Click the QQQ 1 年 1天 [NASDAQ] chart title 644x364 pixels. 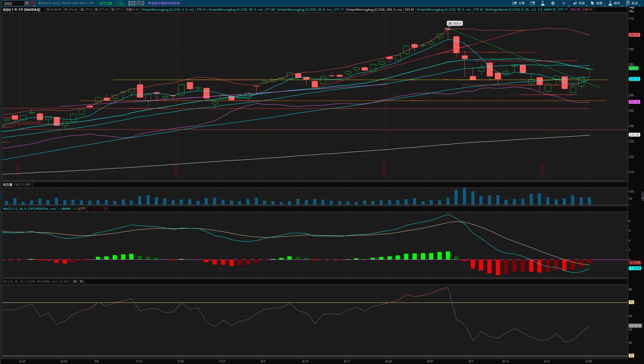tap(21, 10)
